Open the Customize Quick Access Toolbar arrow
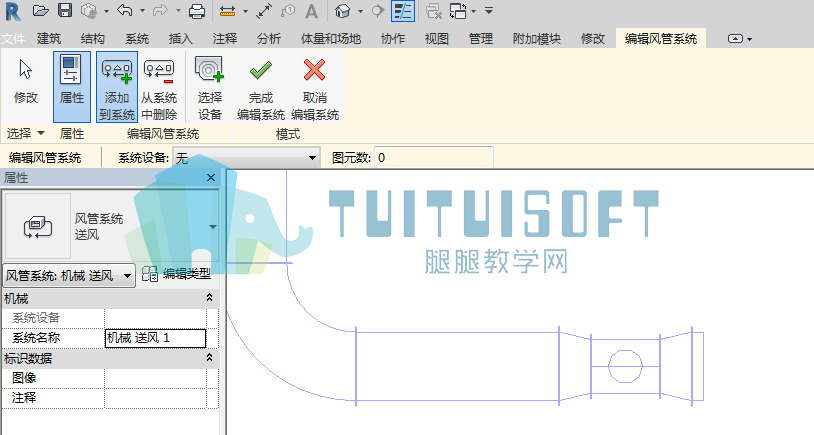The image size is (814, 435). (489, 11)
